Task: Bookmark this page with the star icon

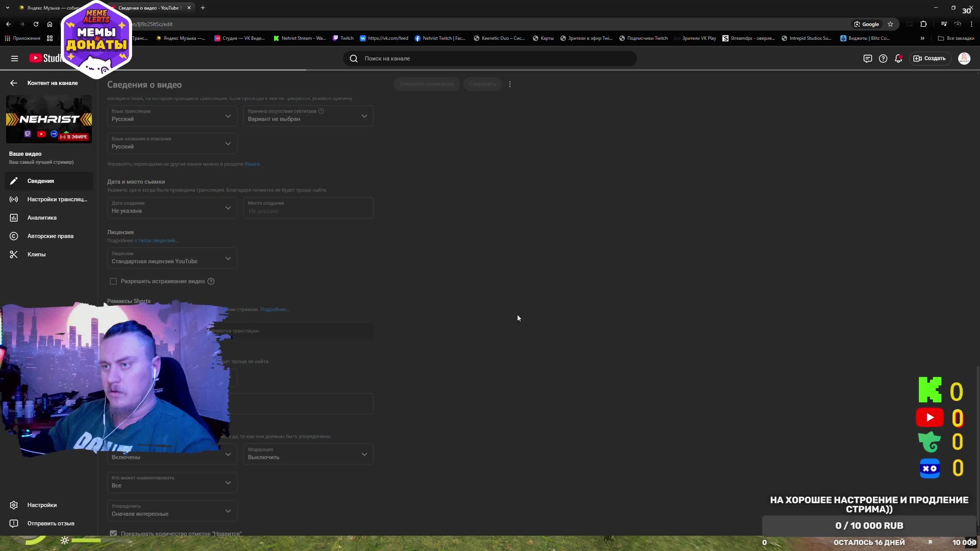Action: click(x=890, y=24)
